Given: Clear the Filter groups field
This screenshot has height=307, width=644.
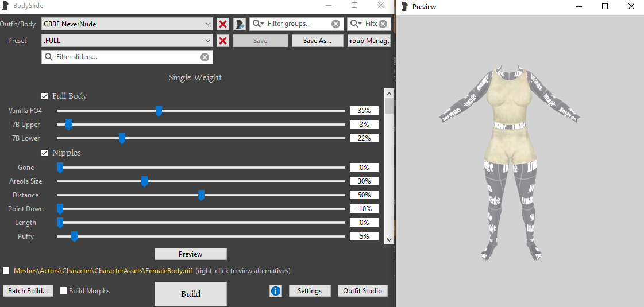Looking at the screenshot, I should point(336,24).
